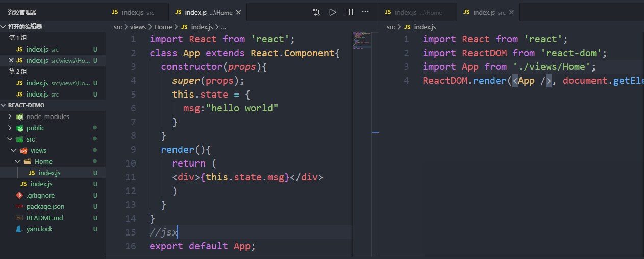Image resolution: width=644 pixels, height=259 pixels.
Task: Split the editor with the split icon
Action: coord(349,12)
